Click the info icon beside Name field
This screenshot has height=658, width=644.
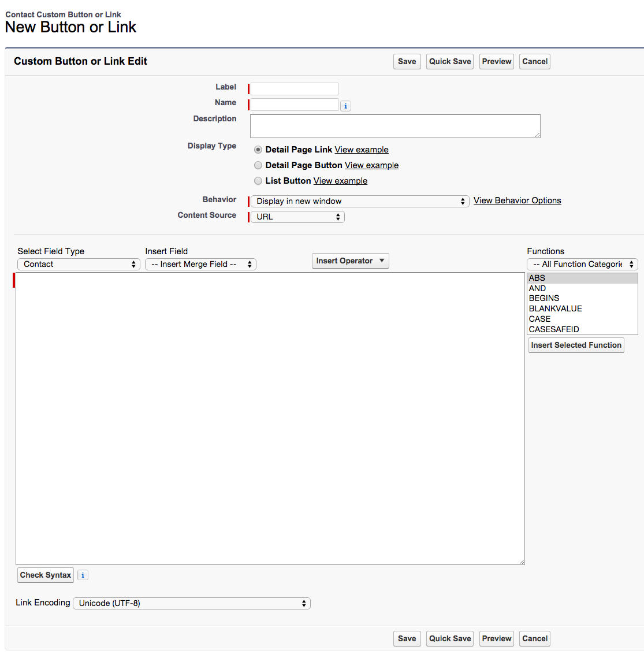(x=345, y=106)
